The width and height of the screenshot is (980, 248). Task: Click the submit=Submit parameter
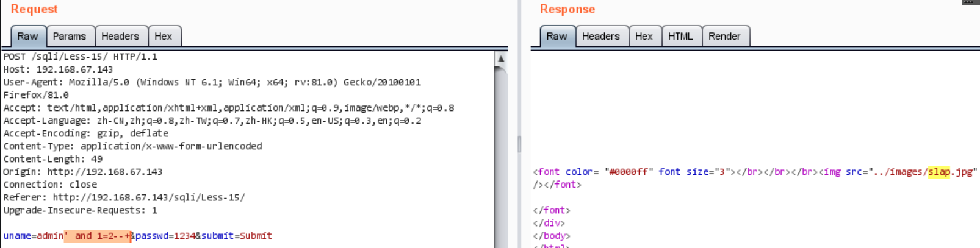point(237,236)
